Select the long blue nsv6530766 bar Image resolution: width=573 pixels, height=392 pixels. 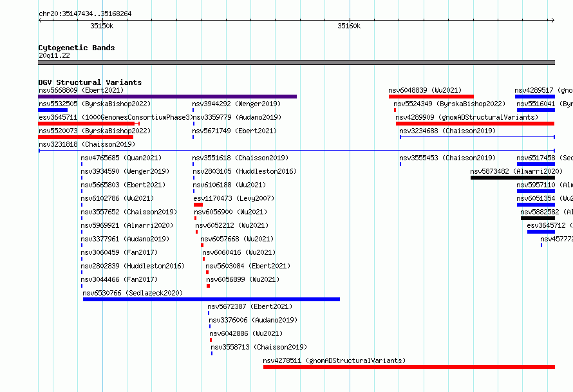[x=212, y=299]
